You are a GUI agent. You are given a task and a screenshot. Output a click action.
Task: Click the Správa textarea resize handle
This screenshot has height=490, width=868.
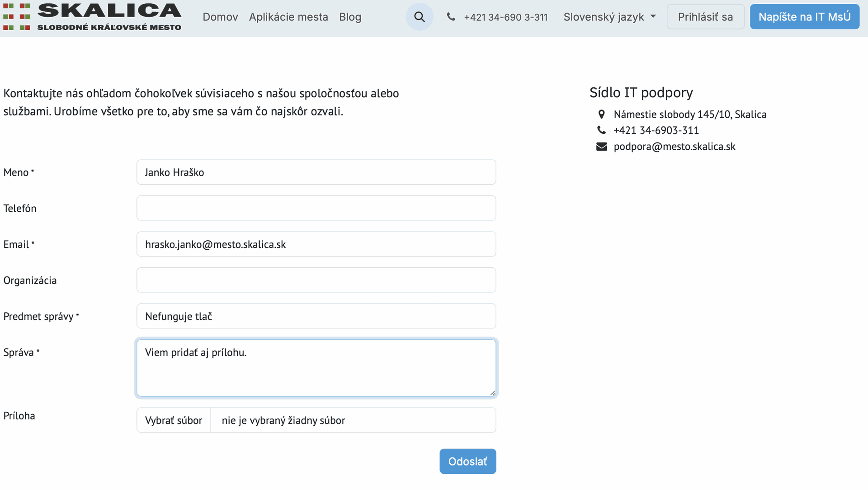(492, 393)
